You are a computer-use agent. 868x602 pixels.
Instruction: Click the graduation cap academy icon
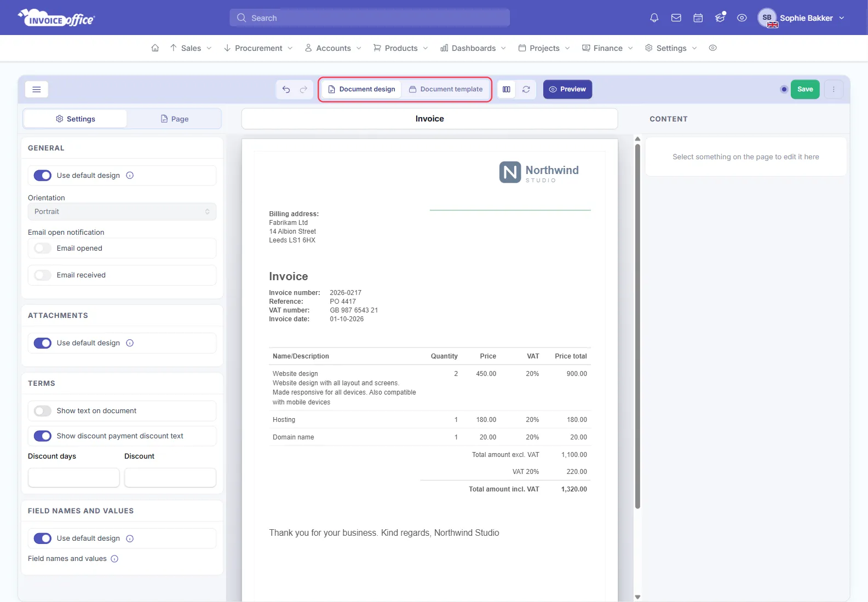coord(720,18)
